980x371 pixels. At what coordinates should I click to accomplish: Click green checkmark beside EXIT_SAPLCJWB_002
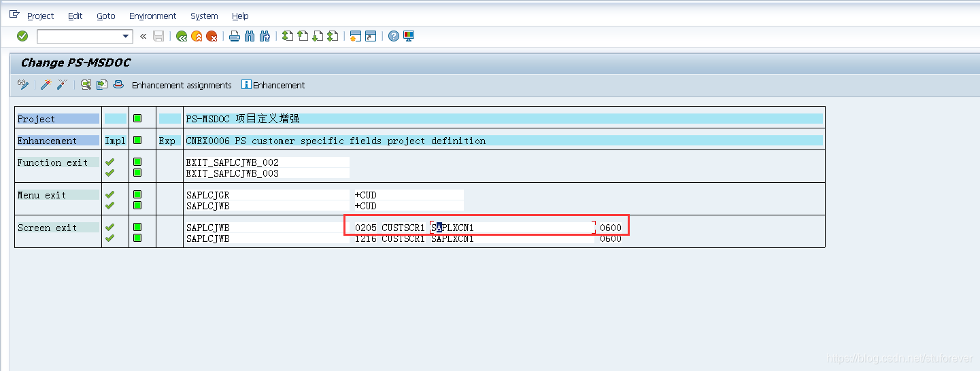click(110, 162)
